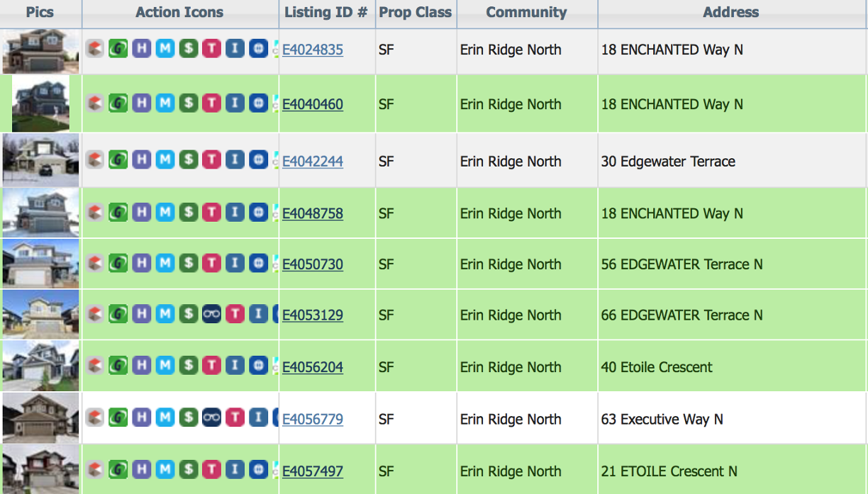The width and height of the screenshot is (868, 494).
Task: Open the blue M icon for listing E4040460
Action: click(x=165, y=103)
